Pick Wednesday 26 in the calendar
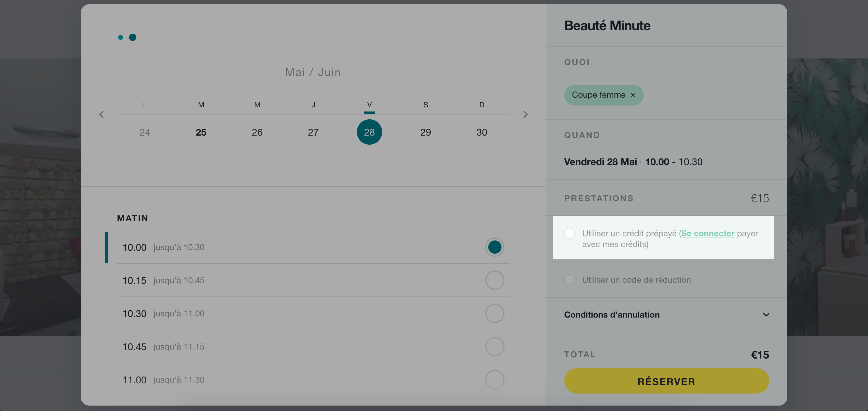This screenshot has width=868, height=411. (x=257, y=132)
